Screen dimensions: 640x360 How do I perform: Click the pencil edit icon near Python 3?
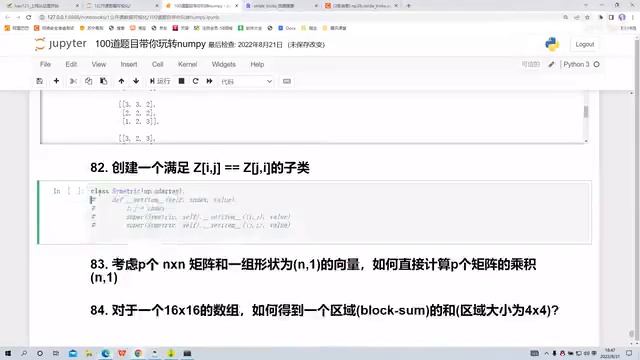[x=551, y=64]
